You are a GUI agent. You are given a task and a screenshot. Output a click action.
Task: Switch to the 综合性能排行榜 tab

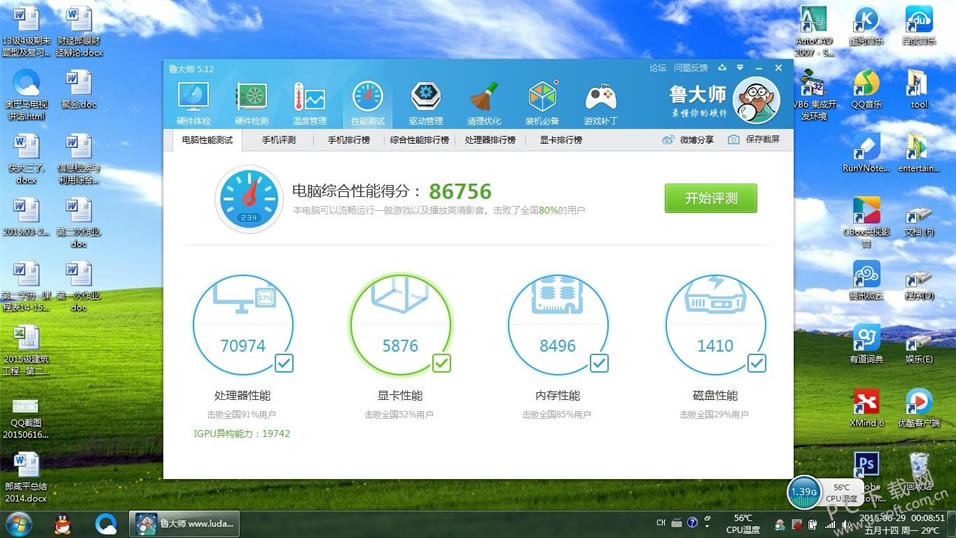[x=419, y=140]
